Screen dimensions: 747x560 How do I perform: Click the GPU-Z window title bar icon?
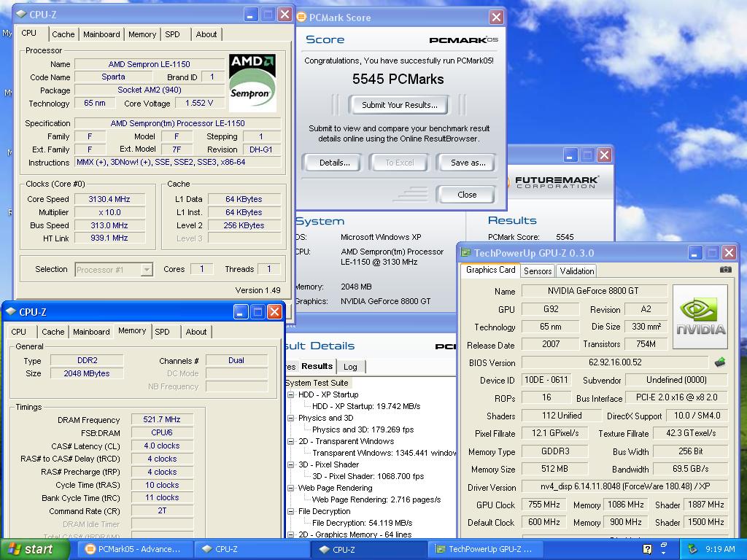465,252
